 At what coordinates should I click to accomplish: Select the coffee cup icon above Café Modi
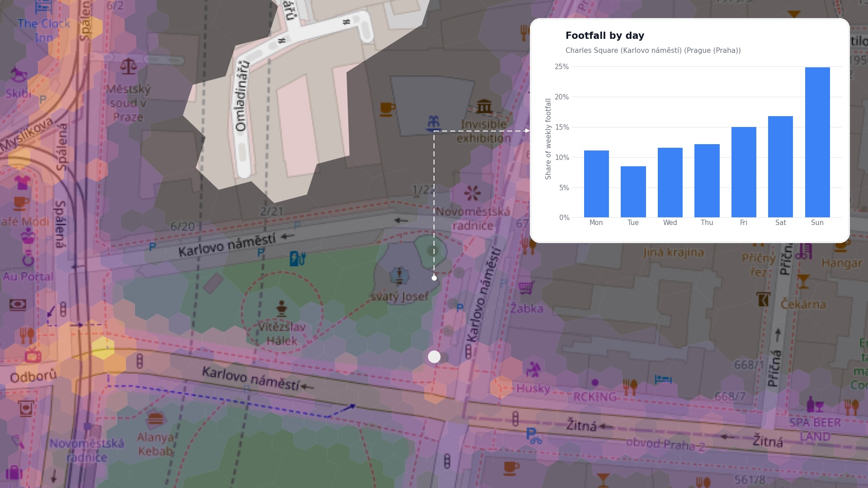tap(20, 203)
